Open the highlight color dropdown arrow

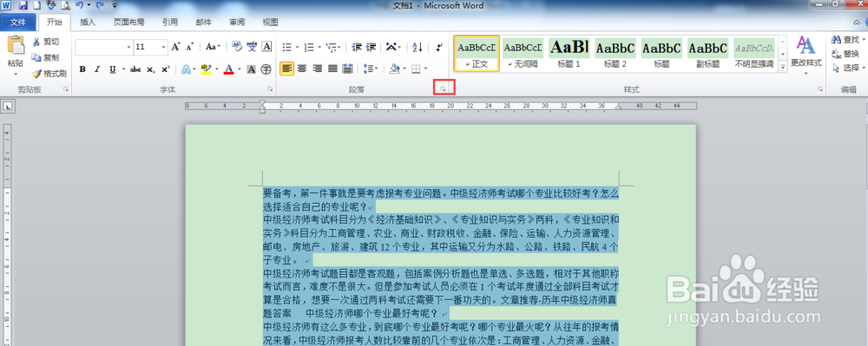216,69
